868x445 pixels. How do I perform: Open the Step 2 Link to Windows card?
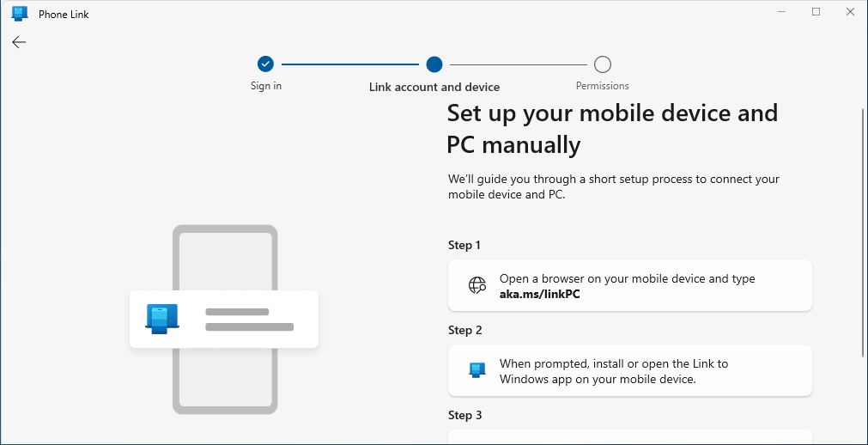[x=630, y=370]
